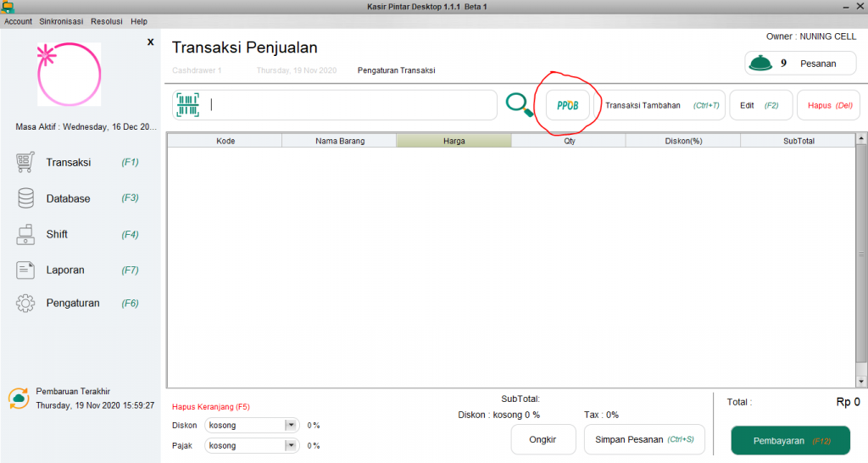Viewport: 868px width, 463px height.
Task: Click the Database cylinder icon
Action: click(25, 198)
